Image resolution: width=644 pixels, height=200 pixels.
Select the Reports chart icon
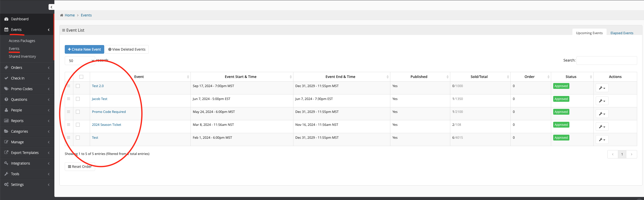(6, 121)
